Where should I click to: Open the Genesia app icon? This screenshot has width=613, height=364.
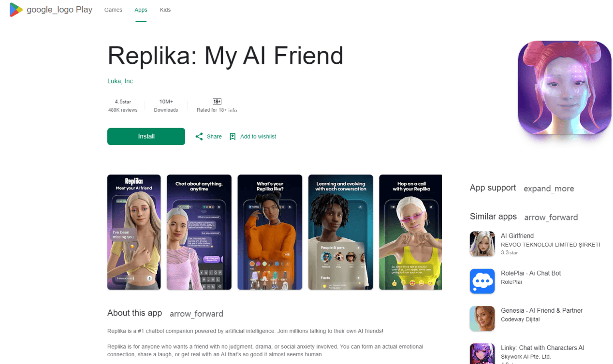pyautogui.click(x=482, y=319)
